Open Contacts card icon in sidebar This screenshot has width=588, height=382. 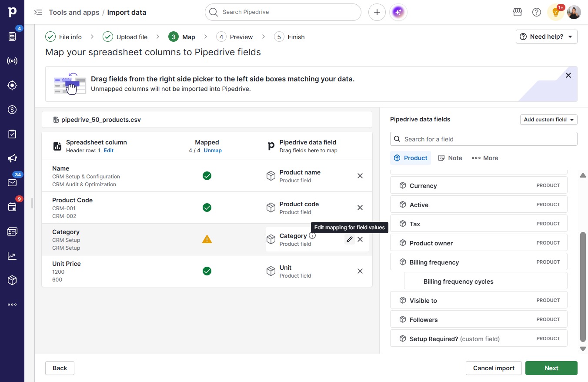coord(12,231)
